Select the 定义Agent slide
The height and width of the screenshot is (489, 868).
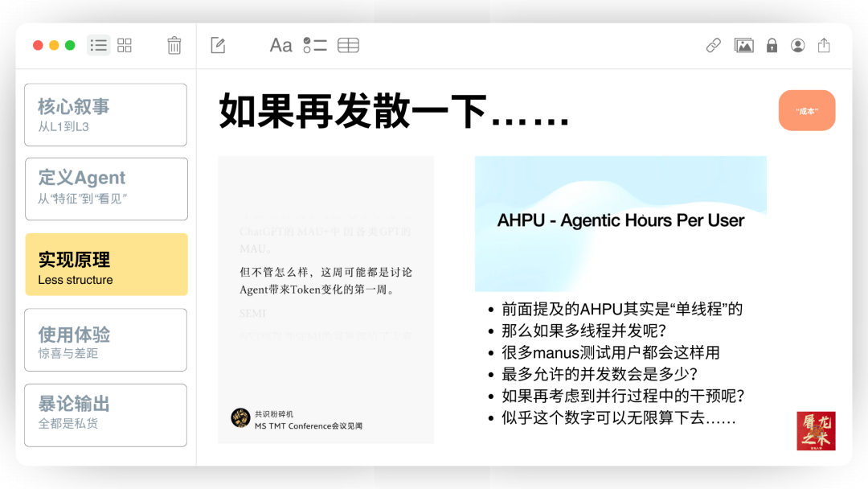105,188
